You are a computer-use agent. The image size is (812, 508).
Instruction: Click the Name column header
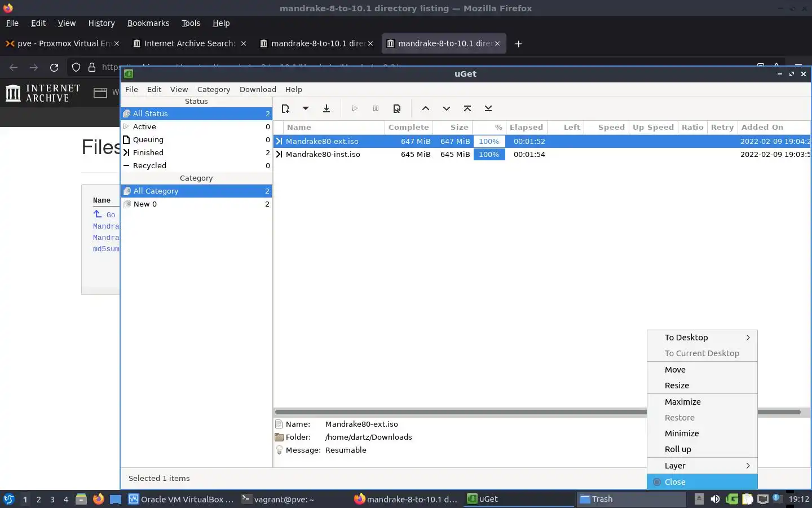point(334,127)
